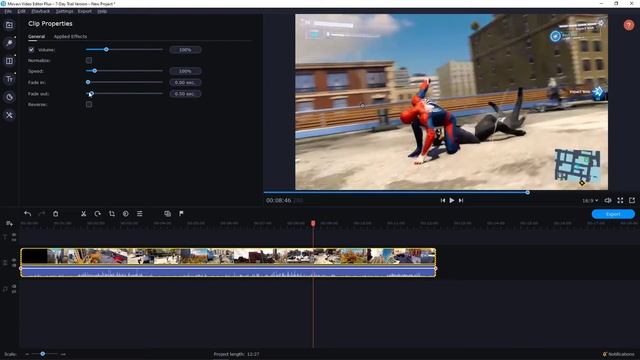Click the Fade out slider handle
Viewport: 640px width, 360px height.
click(91, 94)
